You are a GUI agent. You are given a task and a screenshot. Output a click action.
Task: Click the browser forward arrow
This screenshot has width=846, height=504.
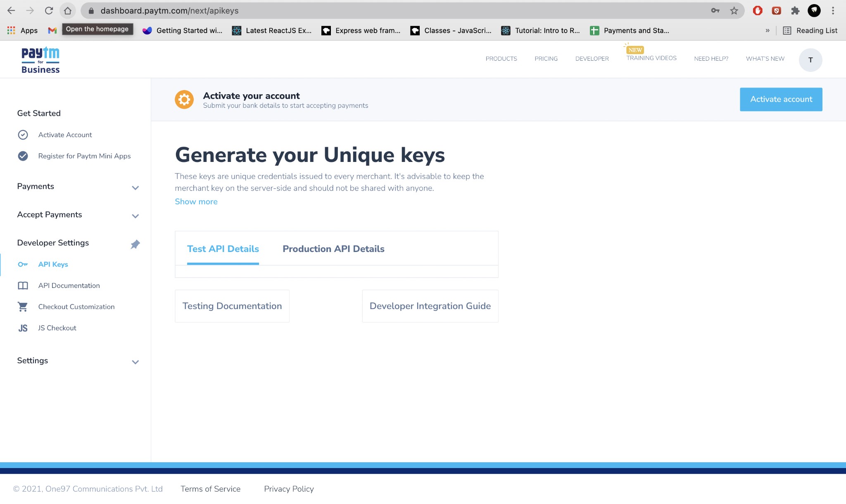[30, 11]
